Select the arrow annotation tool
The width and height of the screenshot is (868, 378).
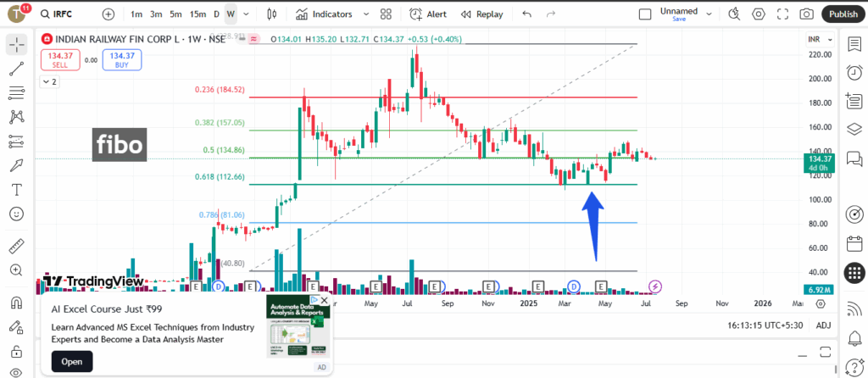17,165
